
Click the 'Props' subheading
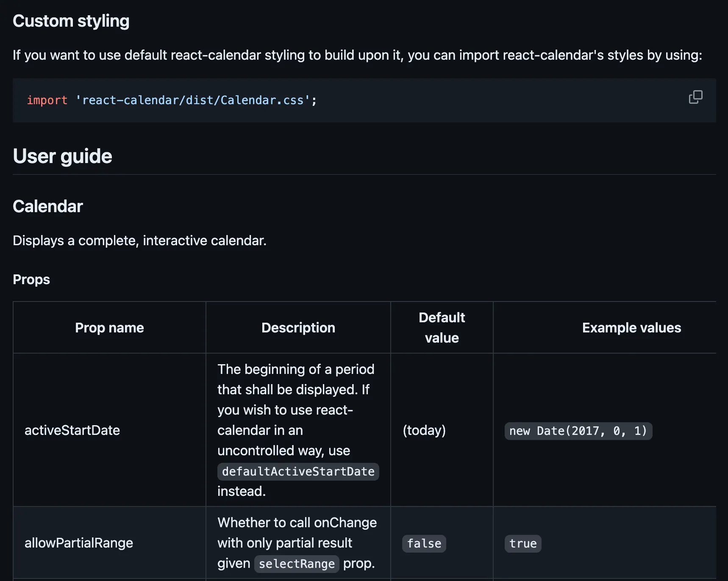click(31, 279)
